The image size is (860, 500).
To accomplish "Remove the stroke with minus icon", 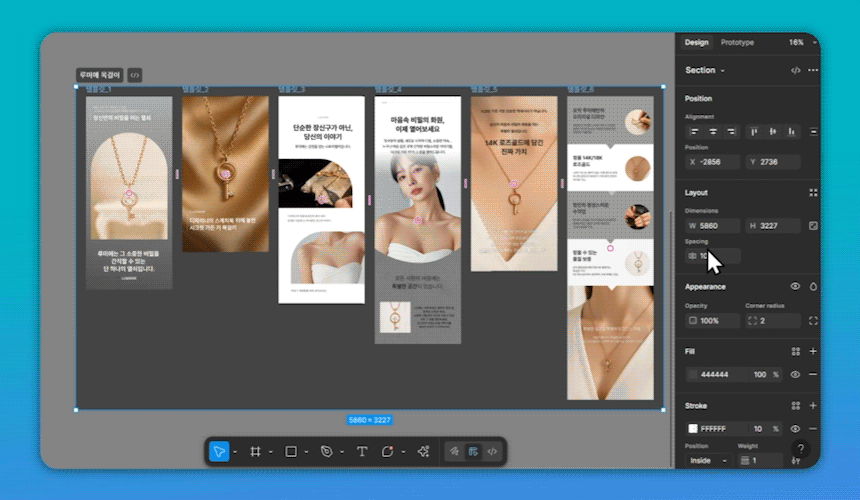I will point(812,429).
